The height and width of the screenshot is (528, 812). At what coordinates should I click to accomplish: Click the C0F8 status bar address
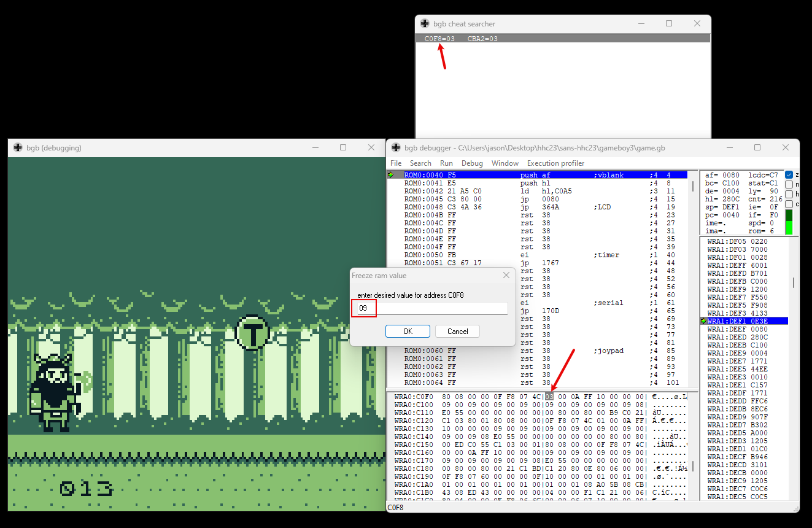tap(396, 508)
